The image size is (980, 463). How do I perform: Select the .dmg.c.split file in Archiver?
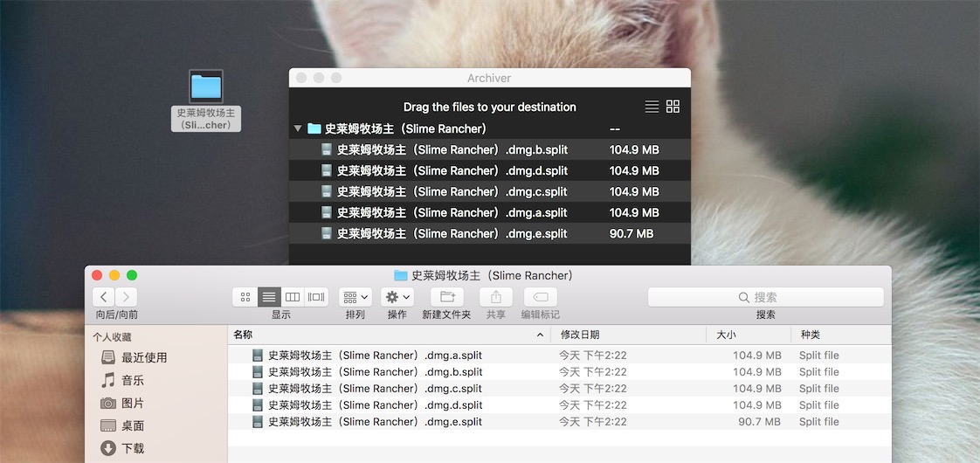[x=490, y=191]
